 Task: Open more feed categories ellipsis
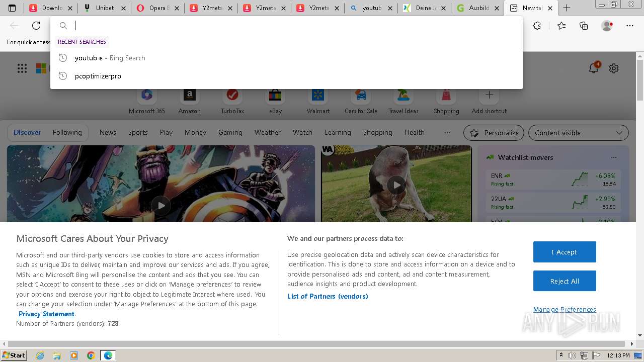[x=447, y=133]
